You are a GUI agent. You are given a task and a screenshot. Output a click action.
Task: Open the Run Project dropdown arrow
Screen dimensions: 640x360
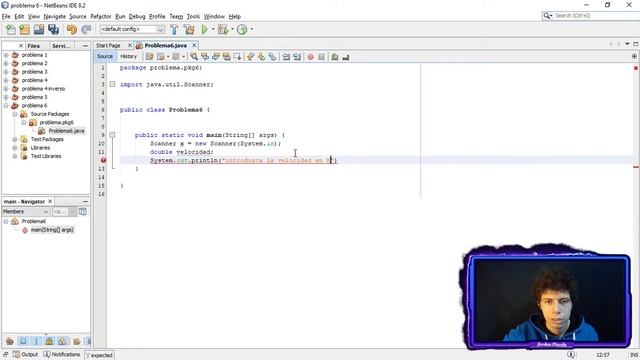pyautogui.click(x=213, y=29)
